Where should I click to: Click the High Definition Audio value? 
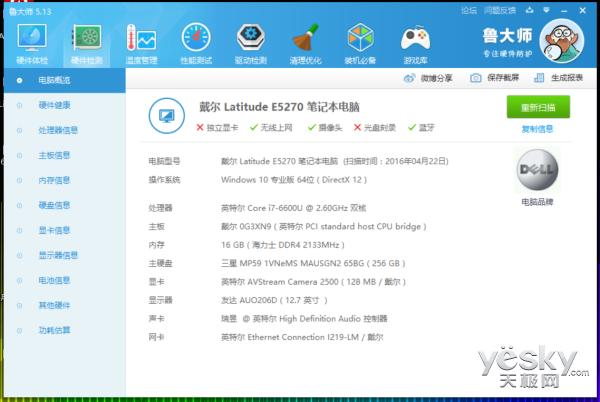pos(304,319)
